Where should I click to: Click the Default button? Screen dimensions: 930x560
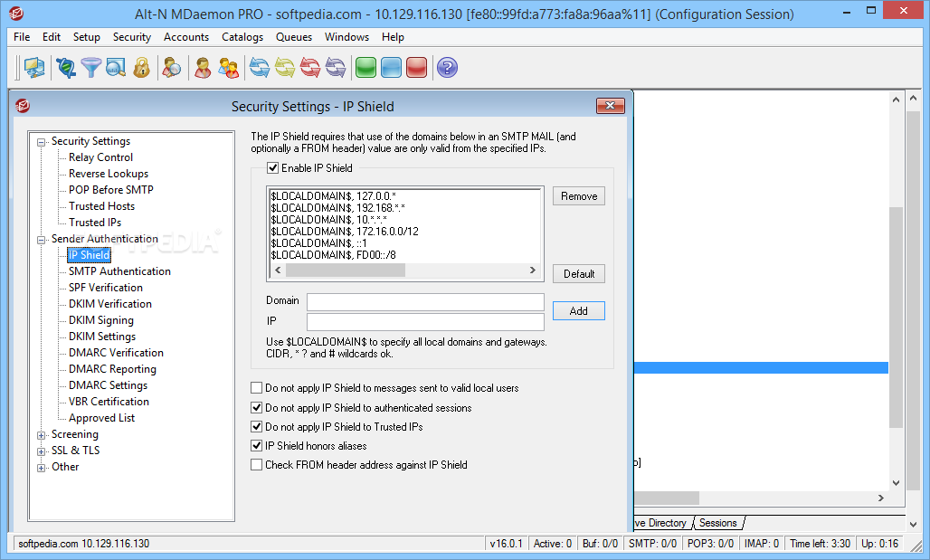tap(579, 273)
